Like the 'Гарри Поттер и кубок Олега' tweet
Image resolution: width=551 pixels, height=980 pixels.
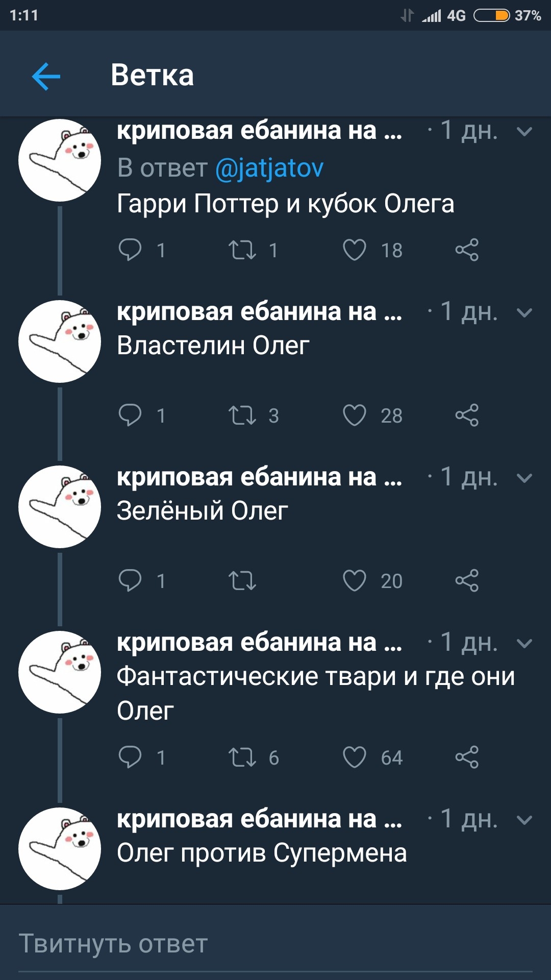(x=355, y=250)
